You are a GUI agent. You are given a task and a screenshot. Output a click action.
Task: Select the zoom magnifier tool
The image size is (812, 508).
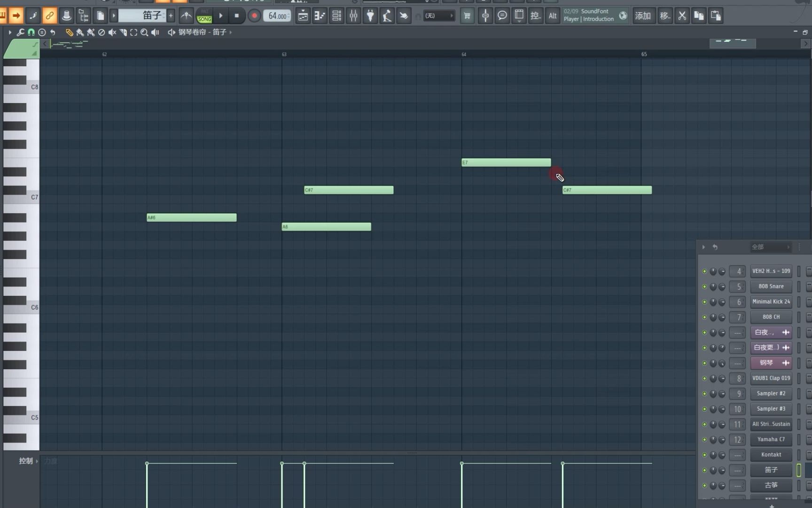pyautogui.click(x=144, y=32)
